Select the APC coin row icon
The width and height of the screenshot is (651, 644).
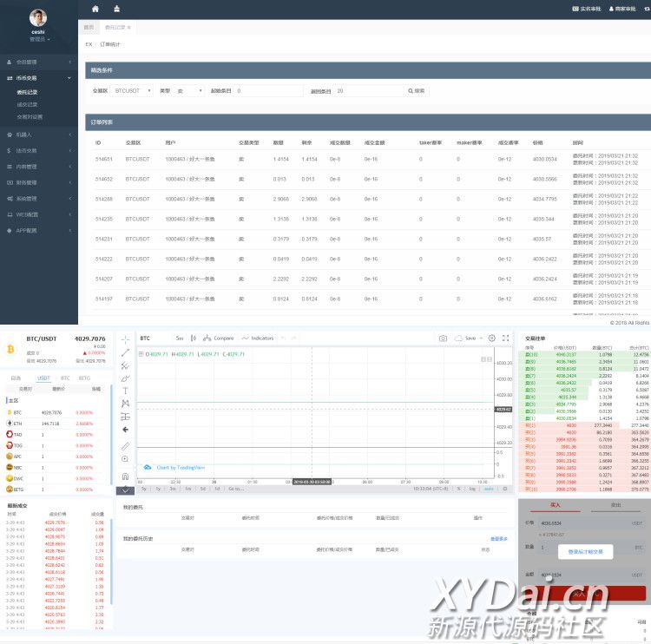10,457
